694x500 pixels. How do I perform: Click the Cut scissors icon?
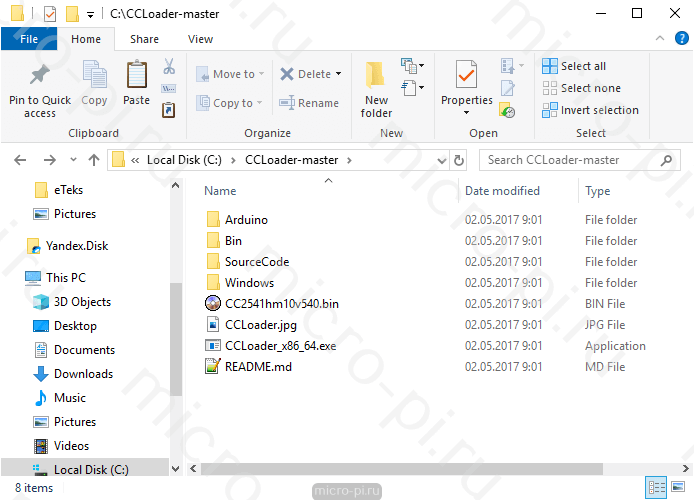pos(169,66)
